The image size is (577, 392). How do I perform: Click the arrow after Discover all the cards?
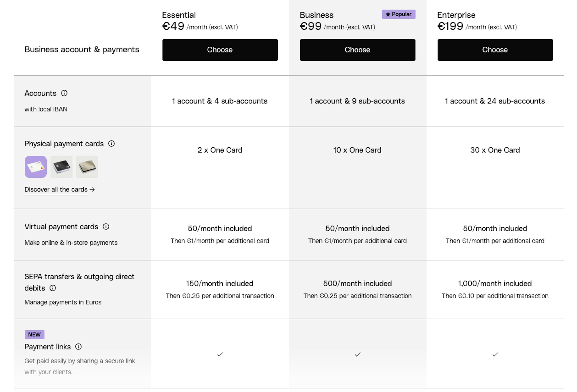pos(92,190)
